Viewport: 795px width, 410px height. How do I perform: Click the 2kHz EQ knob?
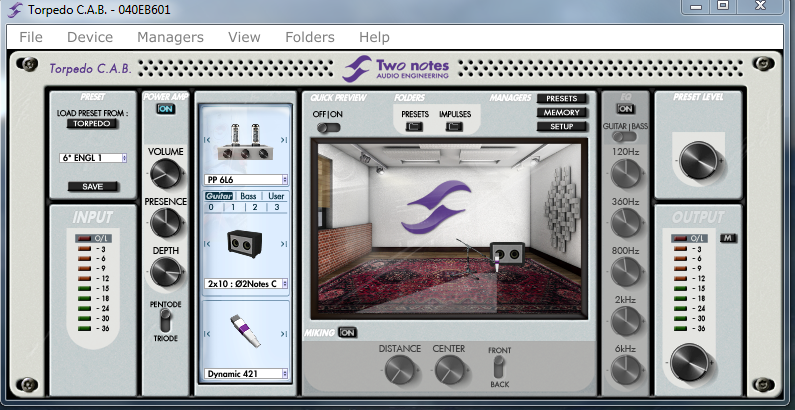tap(626, 321)
